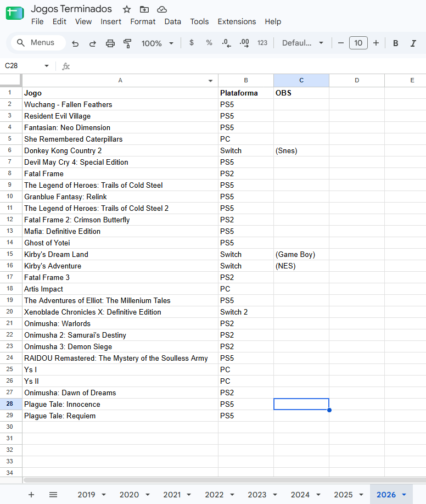Open the Tools menu
The image size is (426, 504).
click(x=199, y=21)
